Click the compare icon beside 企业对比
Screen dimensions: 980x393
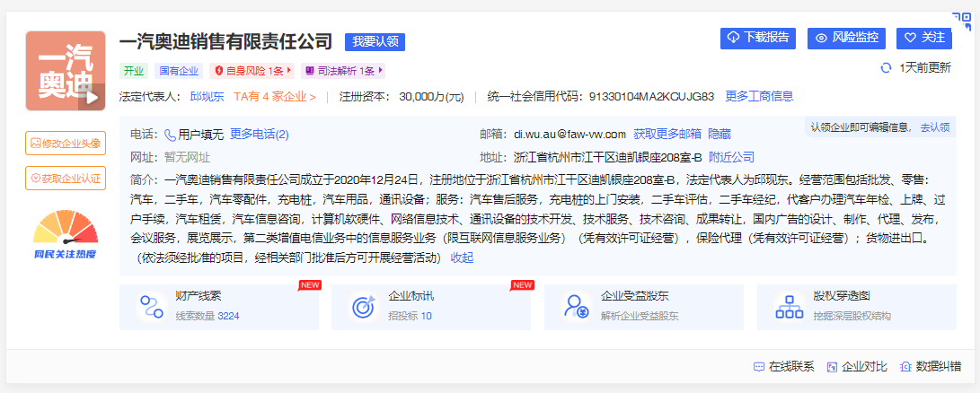click(x=832, y=367)
